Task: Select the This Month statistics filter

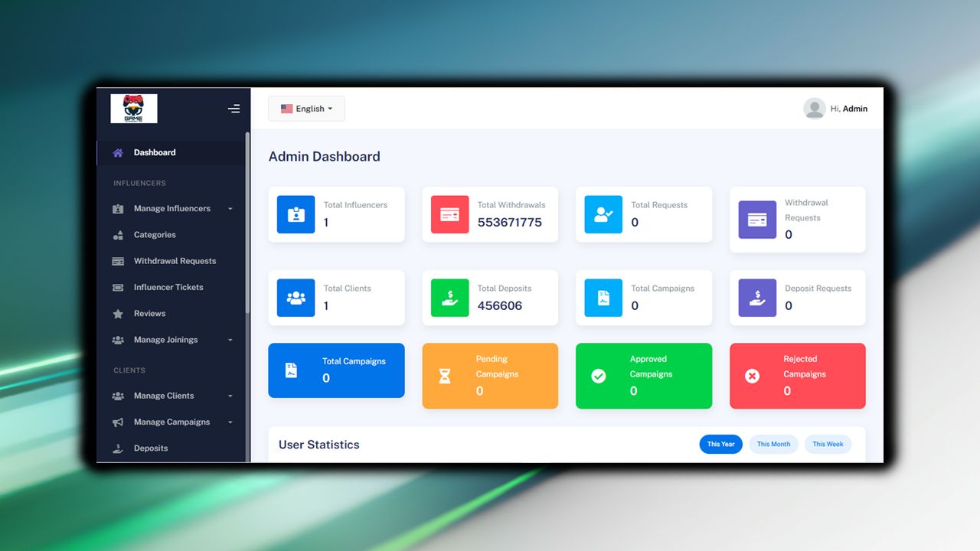Action: coord(773,444)
